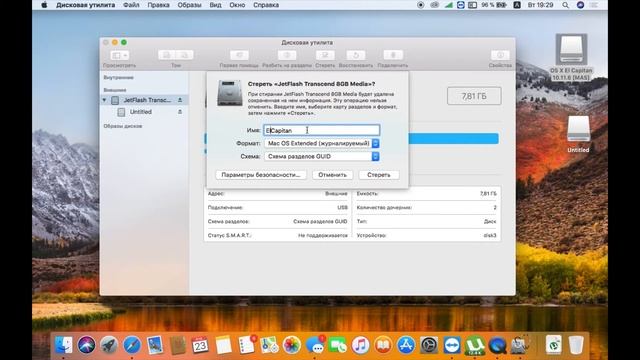This screenshot has height=360, width=640.
Task: Open iTunes music icon in dock
Action: 360,345
